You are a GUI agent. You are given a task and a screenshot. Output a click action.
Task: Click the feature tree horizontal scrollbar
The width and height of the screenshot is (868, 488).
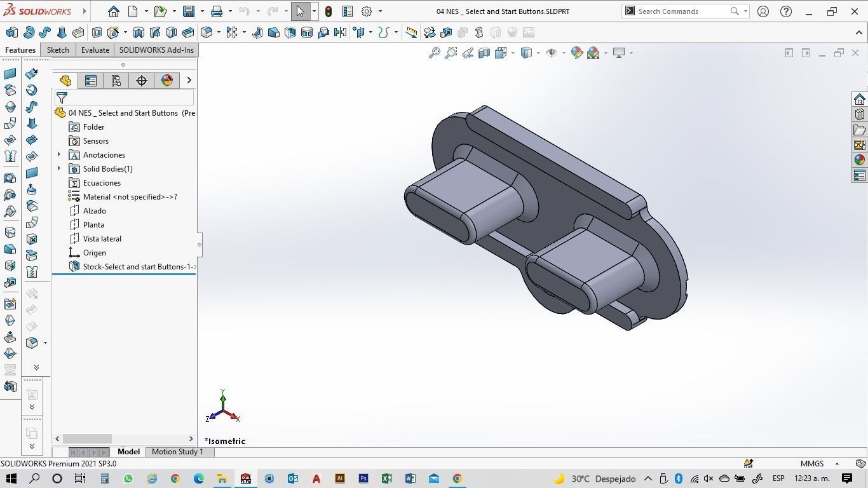(x=87, y=439)
